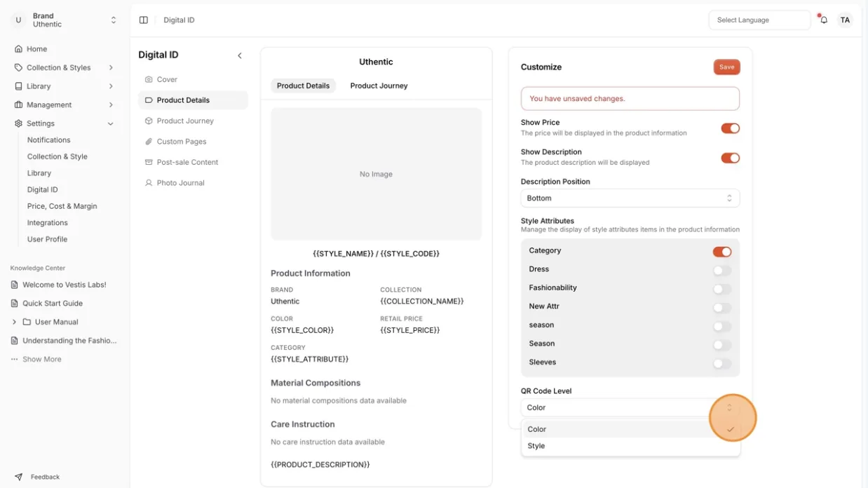Image resolution: width=868 pixels, height=488 pixels.
Task: Disable the Category attribute toggle
Action: [x=722, y=252]
